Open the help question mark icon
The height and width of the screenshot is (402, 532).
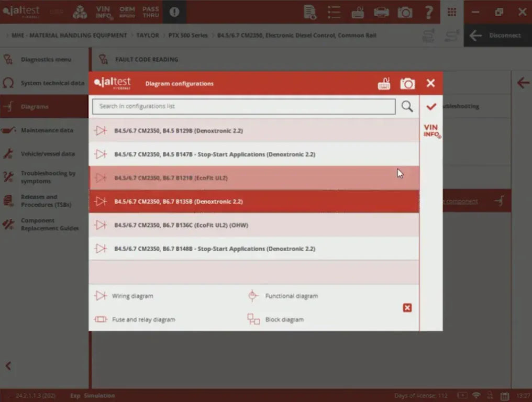pos(429,12)
